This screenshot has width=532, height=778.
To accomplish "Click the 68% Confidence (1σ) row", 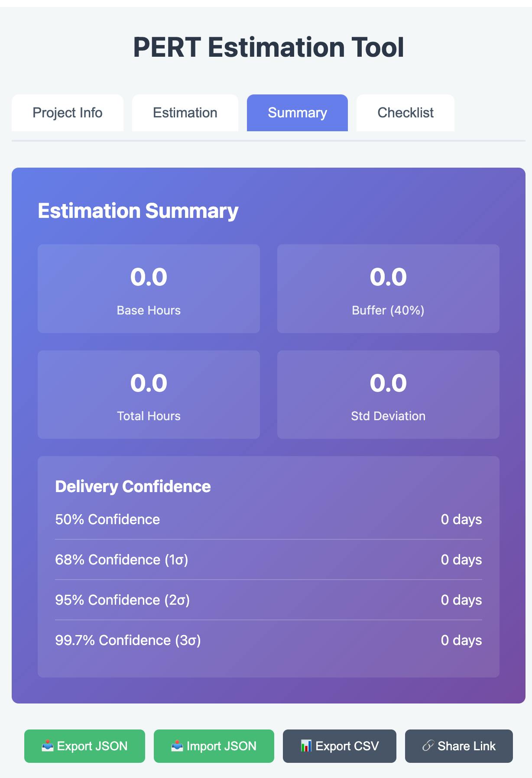I will point(269,560).
